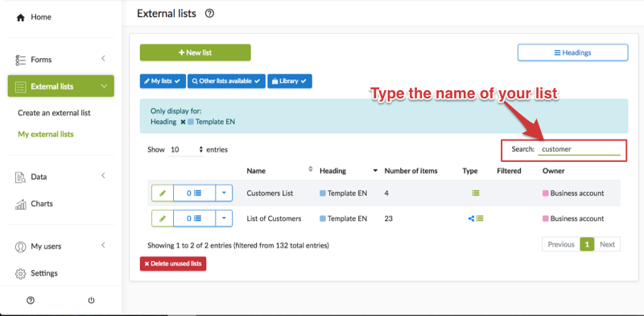Click the shared list type icon for List of Customers
644x316 pixels.
click(x=476, y=218)
